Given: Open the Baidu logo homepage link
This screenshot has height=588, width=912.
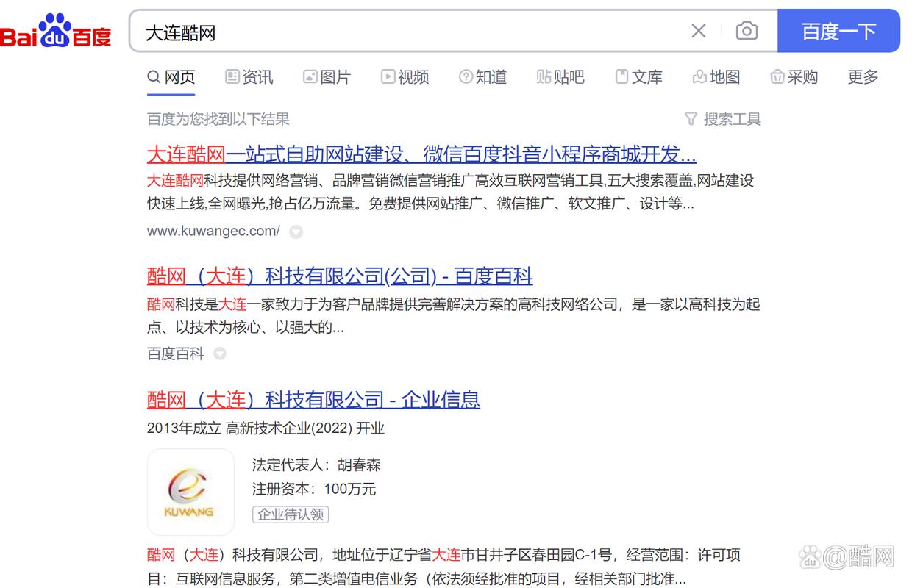Looking at the screenshot, I should [x=56, y=31].
